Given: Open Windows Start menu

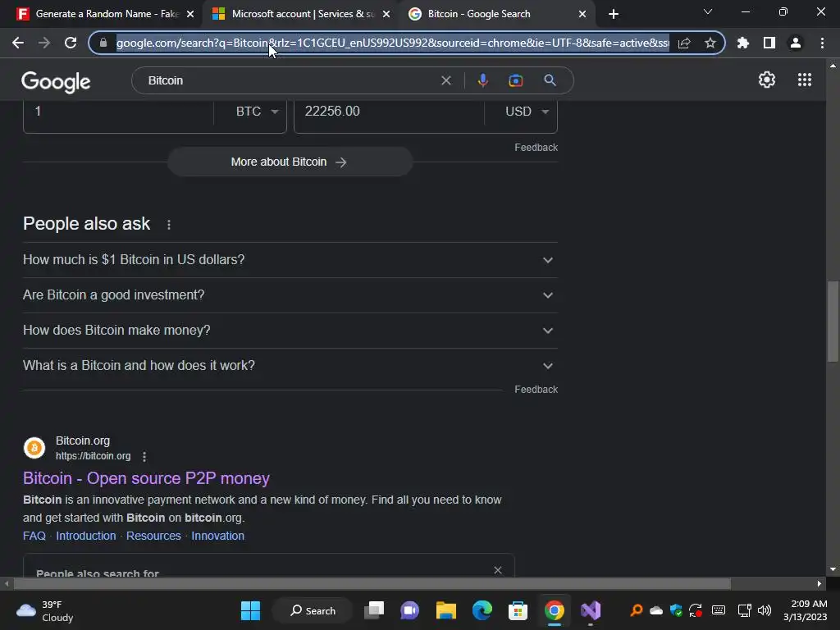Looking at the screenshot, I should pos(251,610).
